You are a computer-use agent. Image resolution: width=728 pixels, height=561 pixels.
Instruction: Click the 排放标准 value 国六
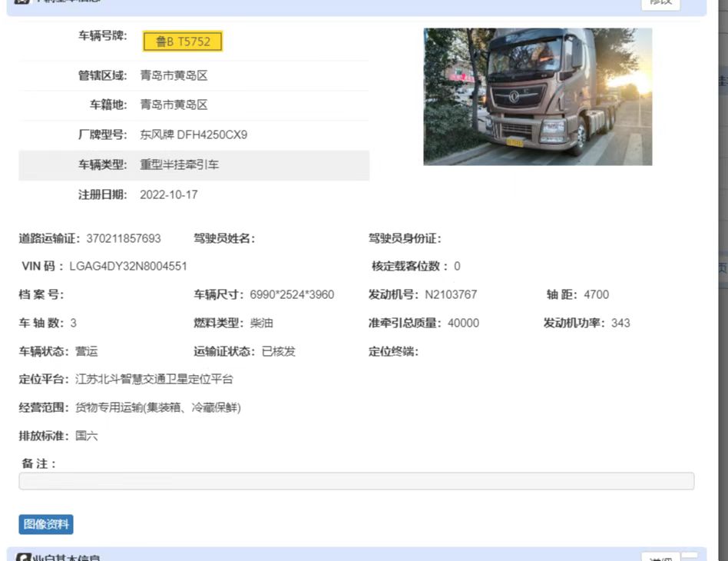pos(87,436)
